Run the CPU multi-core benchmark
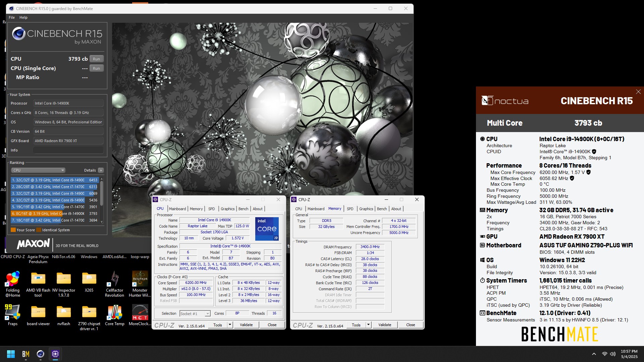644x362 pixels. click(x=97, y=59)
